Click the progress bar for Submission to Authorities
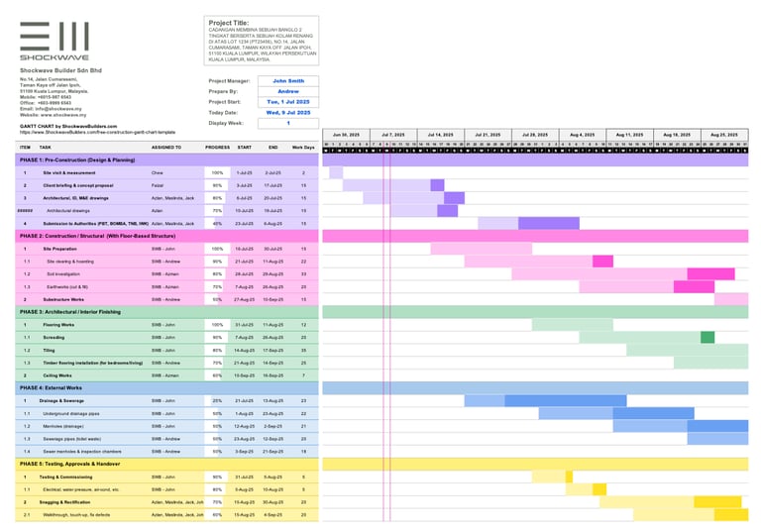The image size is (761, 532). tap(217, 224)
